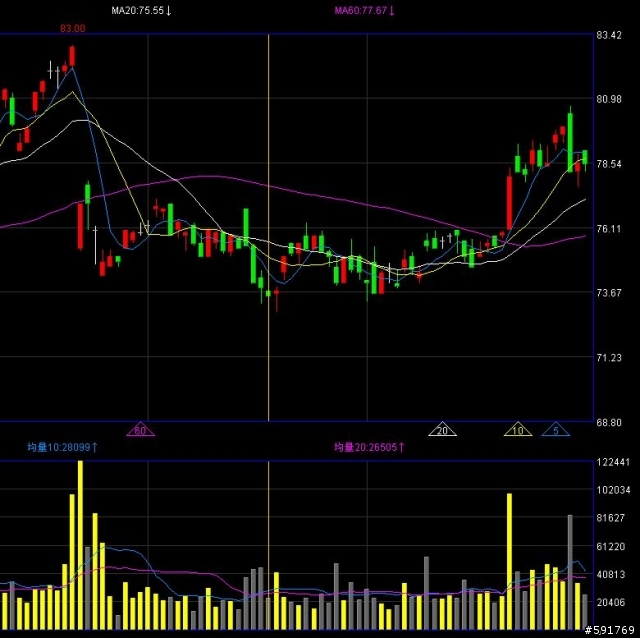Click the 均量10:28099 volume average label
Viewport: 640px width, 638px height.
pos(62,447)
